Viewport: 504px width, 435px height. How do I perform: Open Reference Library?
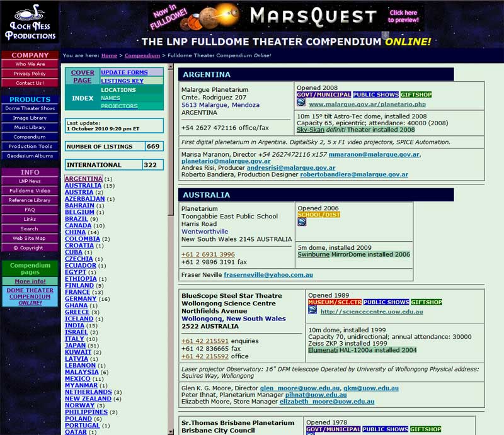(30, 200)
